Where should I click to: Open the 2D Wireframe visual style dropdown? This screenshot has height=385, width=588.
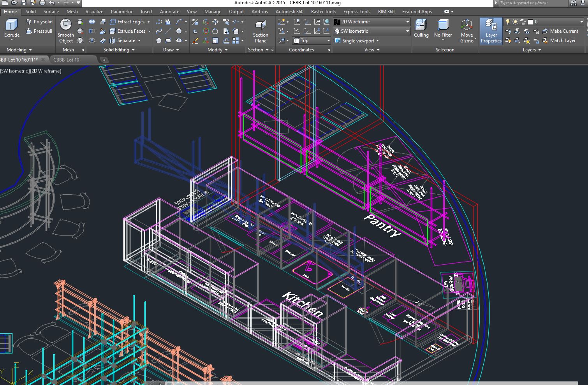(x=372, y=22)
